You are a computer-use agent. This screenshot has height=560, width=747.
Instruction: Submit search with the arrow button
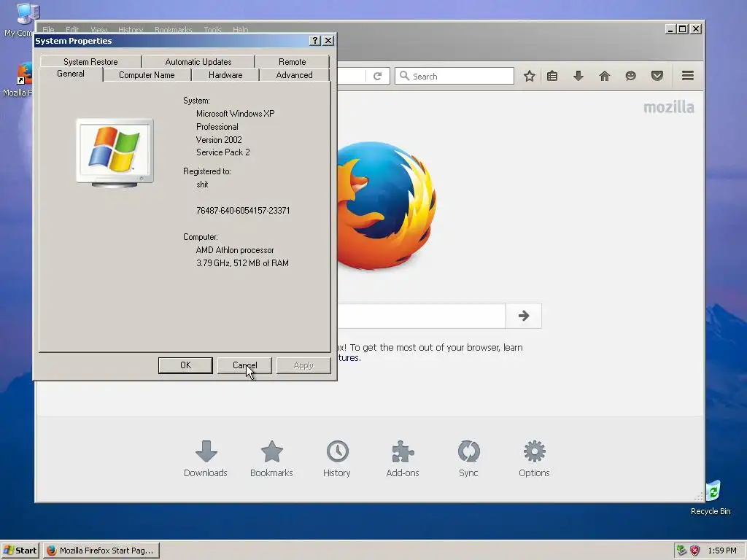point(524,316)
